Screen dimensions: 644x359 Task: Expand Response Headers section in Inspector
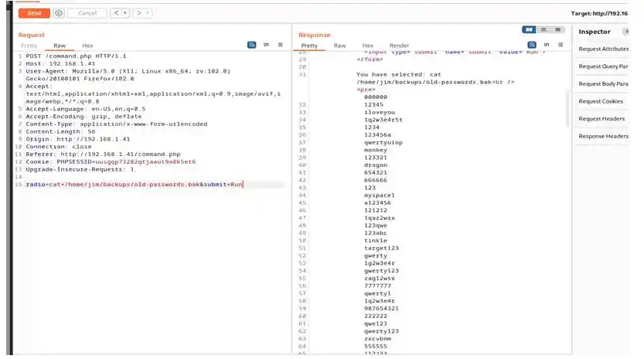click(x=603, y=136)
